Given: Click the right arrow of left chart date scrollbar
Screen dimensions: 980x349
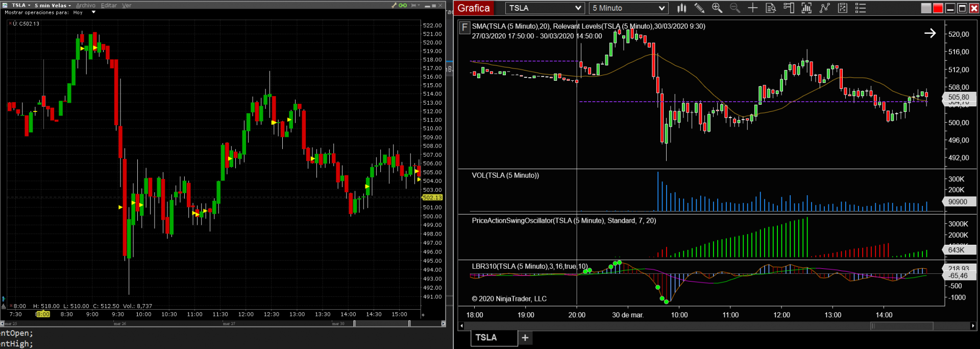Looking at the screenshot, I should coord(443,323).
